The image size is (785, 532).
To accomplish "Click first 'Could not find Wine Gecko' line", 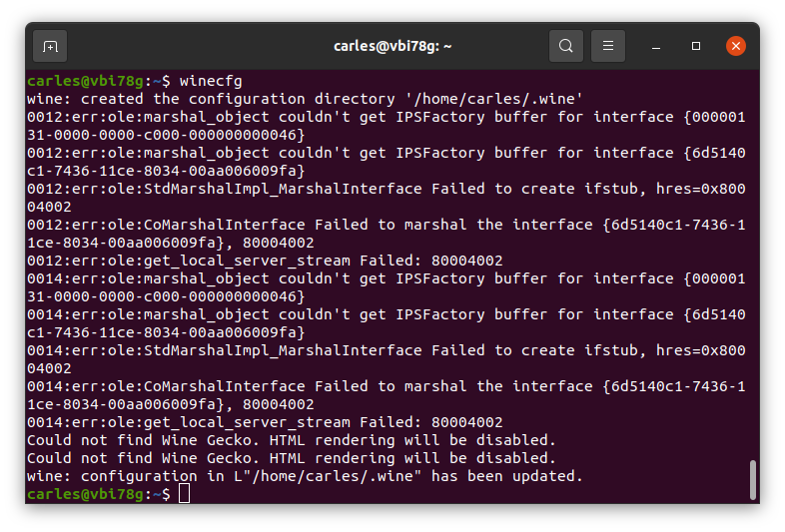I will [292, 440].
